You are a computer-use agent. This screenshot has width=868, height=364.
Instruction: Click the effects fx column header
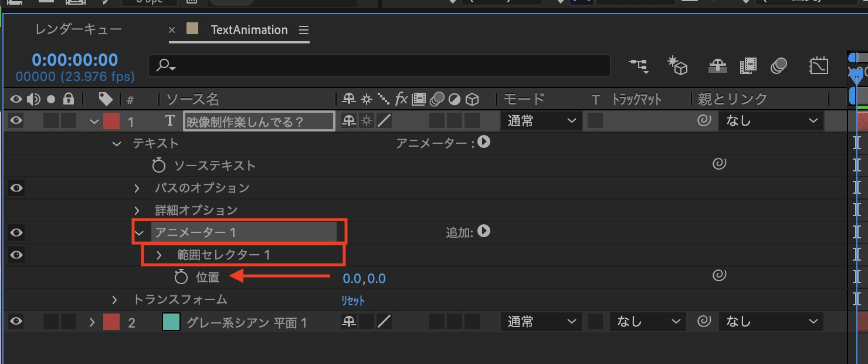[x=401, y=99]
